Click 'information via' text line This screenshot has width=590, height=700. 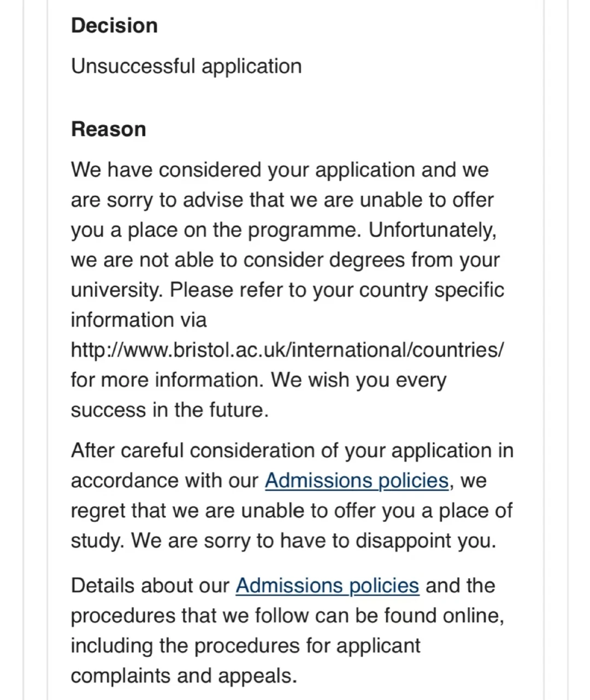(139, 320)
